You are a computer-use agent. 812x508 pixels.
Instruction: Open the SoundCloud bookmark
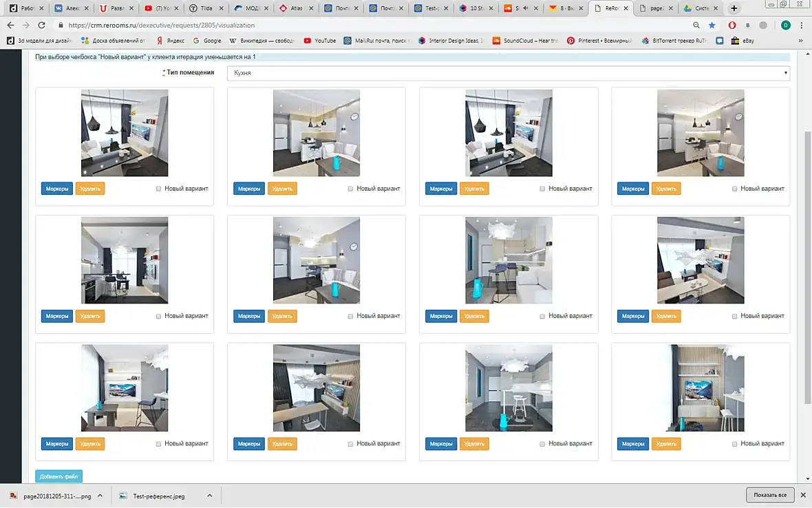[526, 41]
